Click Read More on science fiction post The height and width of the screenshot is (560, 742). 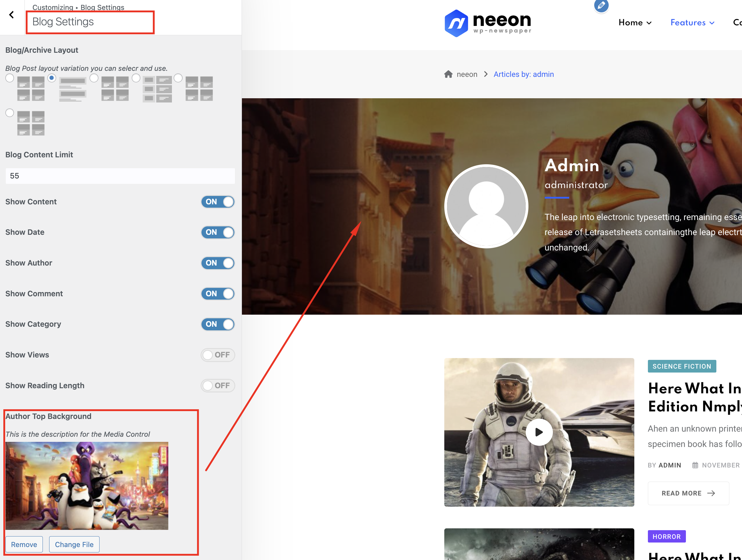(688, 493)
